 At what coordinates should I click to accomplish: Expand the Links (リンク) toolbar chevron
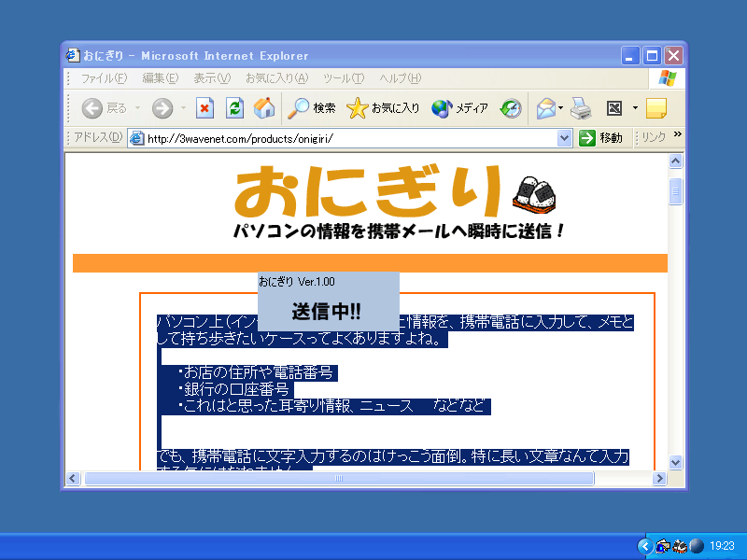pyautogui.click(x=678, y=134)
